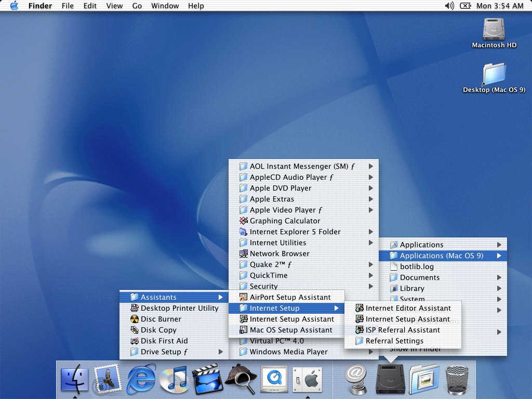Open iMovie clapperboard icon in the Dock
This screenshot has width=532, height=399.
point(207,379)
